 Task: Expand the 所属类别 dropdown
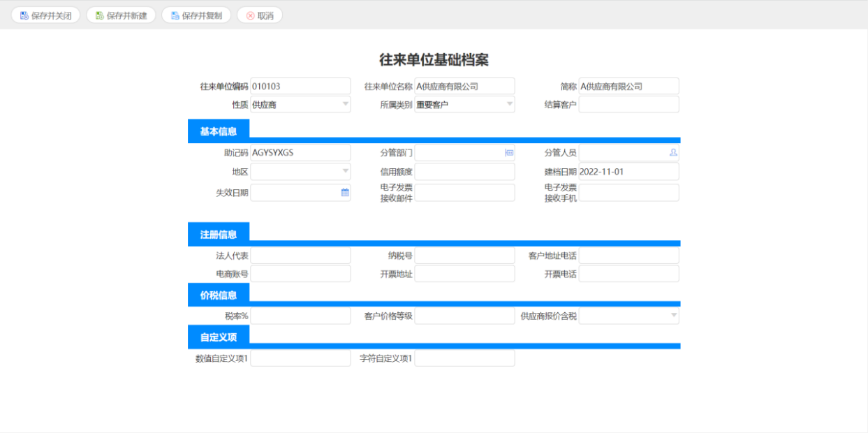click(510, 105)
